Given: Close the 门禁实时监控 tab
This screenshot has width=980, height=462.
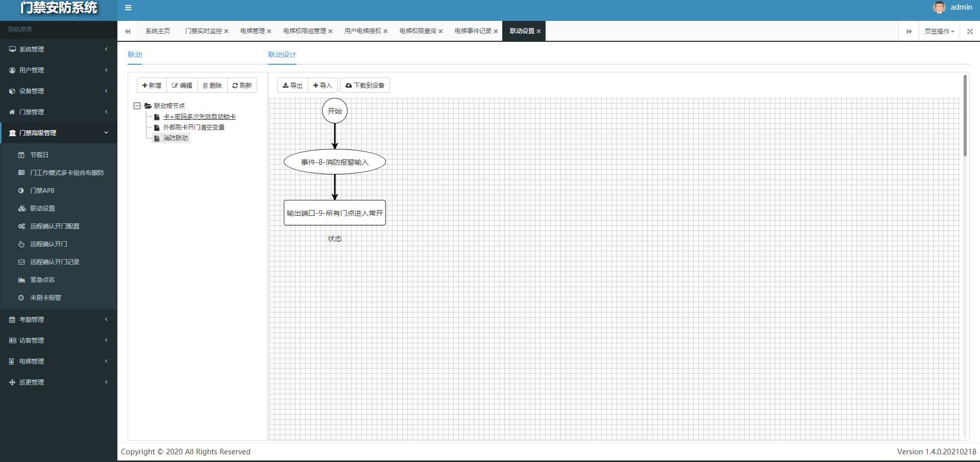Looking at the screenshot, I should 226,31.
